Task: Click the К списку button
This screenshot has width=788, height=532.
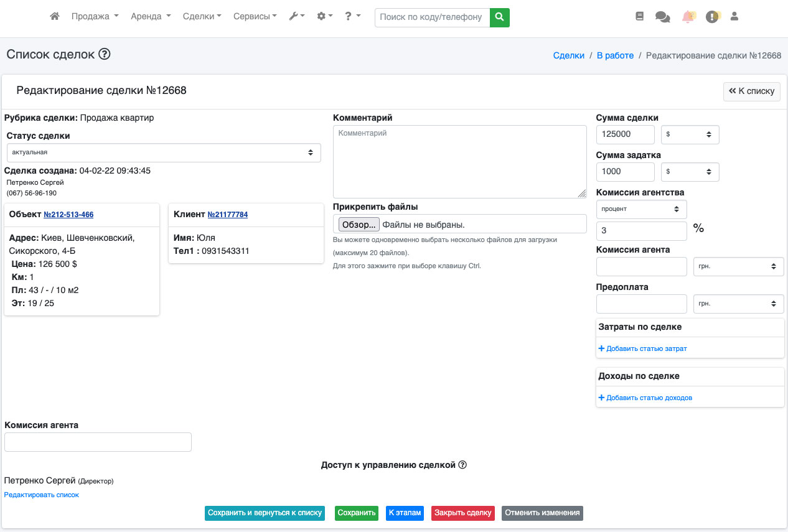Action: [751, 91]
